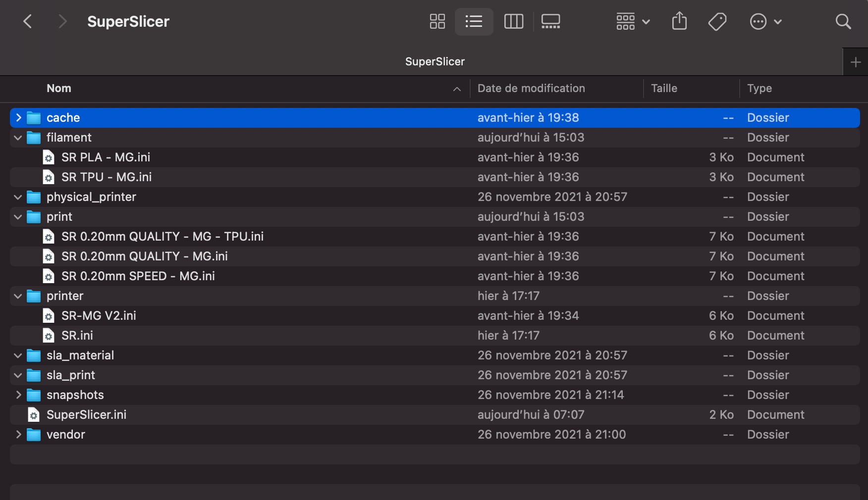Select the print folder icon
The height and width of the screenshot is (500, 868).
34,217
